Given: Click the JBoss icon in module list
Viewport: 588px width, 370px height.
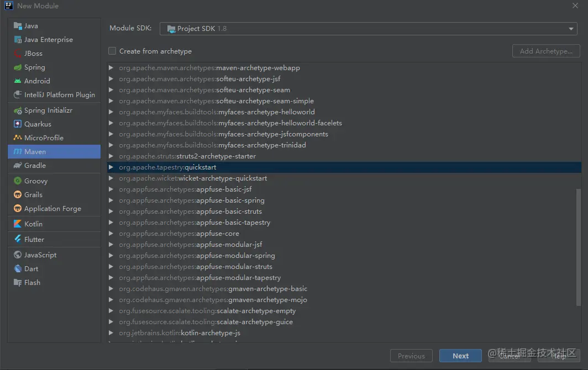Looking at the screenshot, I should 18,54.
